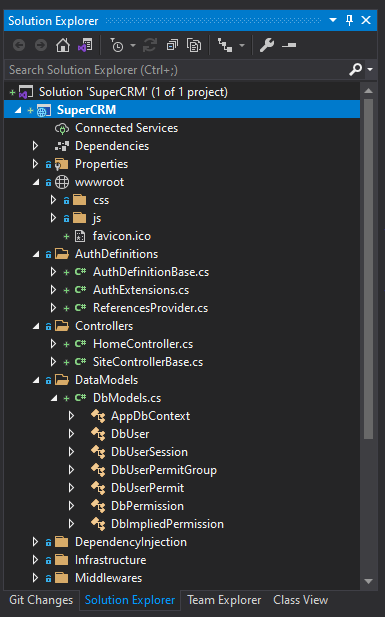
Task: Click the Infrastructure folder icon
Action: click(x=62, y=560)
